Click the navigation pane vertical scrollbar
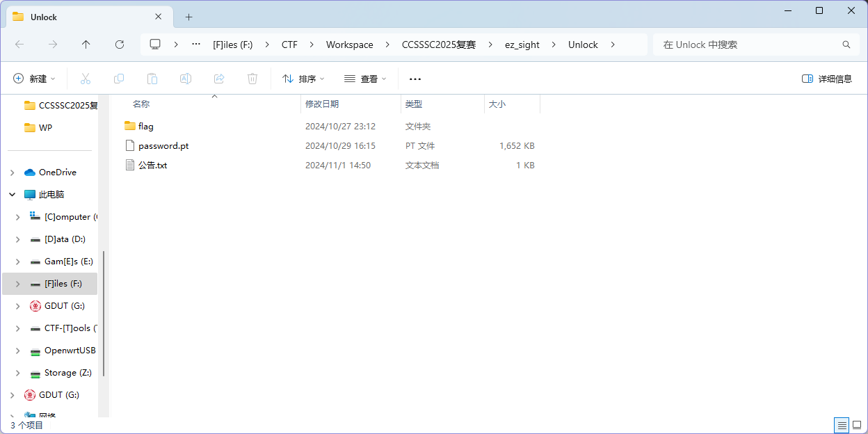Image resolution: width=868 pixels, height=434 pixels. (x=104, y=313)
